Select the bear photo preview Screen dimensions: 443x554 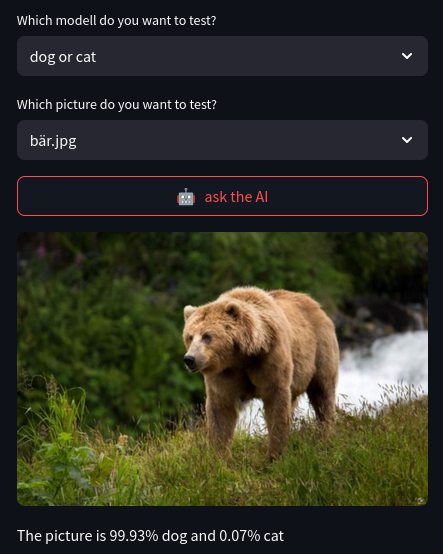coord(223,369)
